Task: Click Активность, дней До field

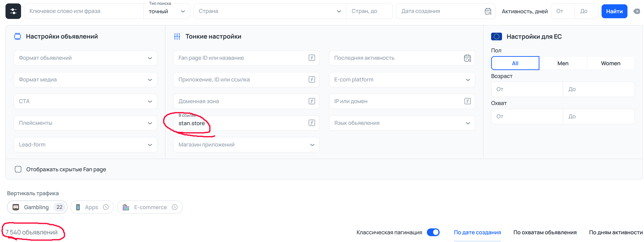Action: point(586,11)
